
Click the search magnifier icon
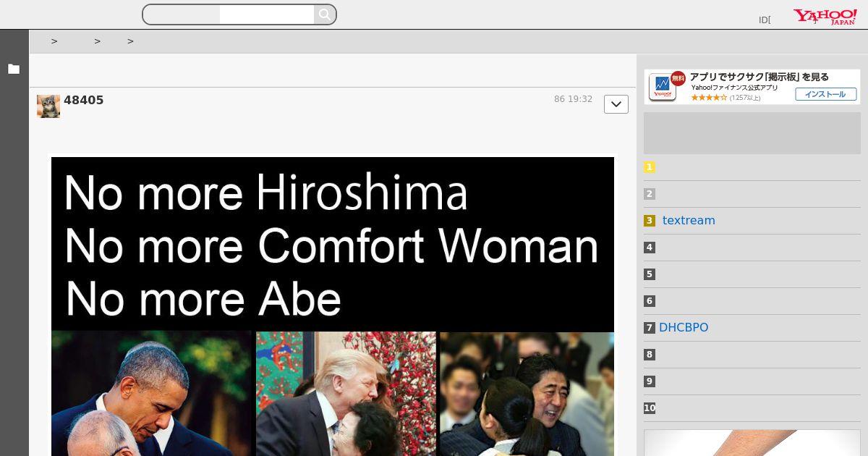(x=325, y=14)
